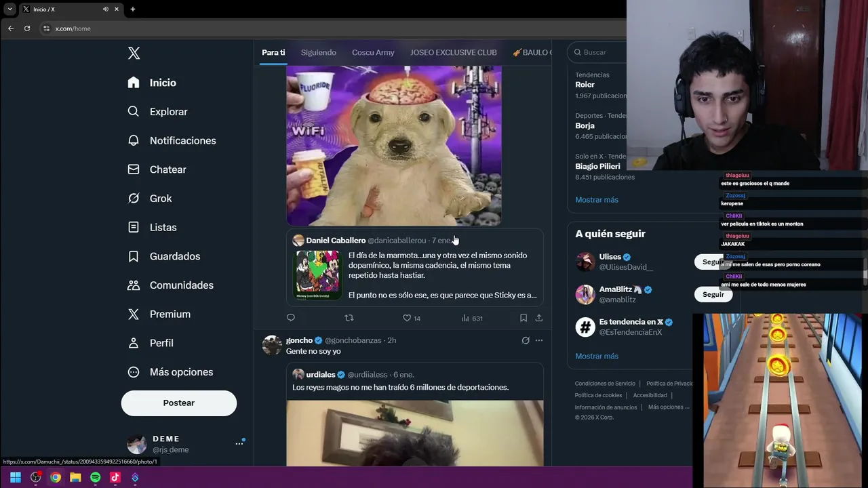Open urdiales quoted post
The image size is (868, 488).
coord(415,415)
